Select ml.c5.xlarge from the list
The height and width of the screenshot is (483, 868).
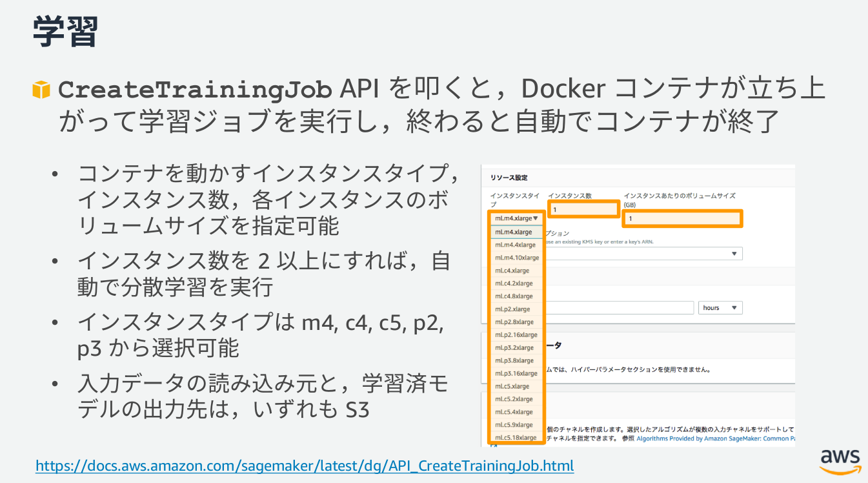(x=516, y=386)
